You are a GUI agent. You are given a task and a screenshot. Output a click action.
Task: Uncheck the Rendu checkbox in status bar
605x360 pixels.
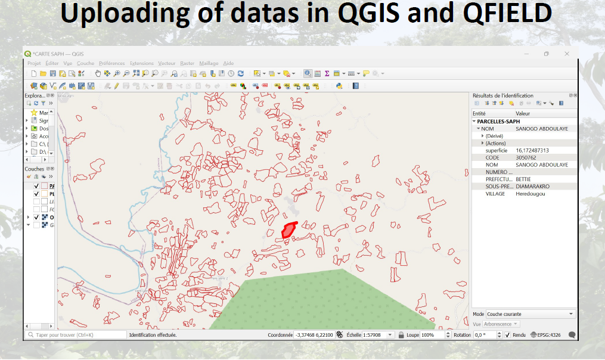click(508, 335)
